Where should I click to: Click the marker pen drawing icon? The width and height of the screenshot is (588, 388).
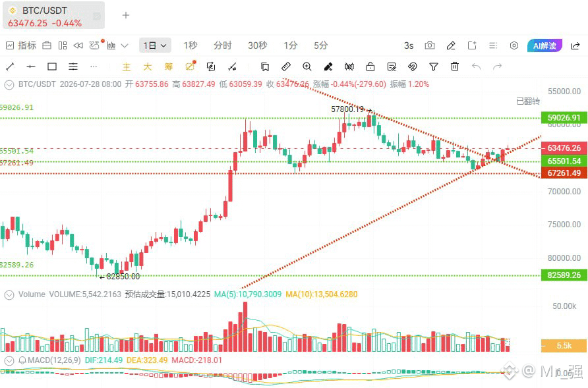(328, 67)
